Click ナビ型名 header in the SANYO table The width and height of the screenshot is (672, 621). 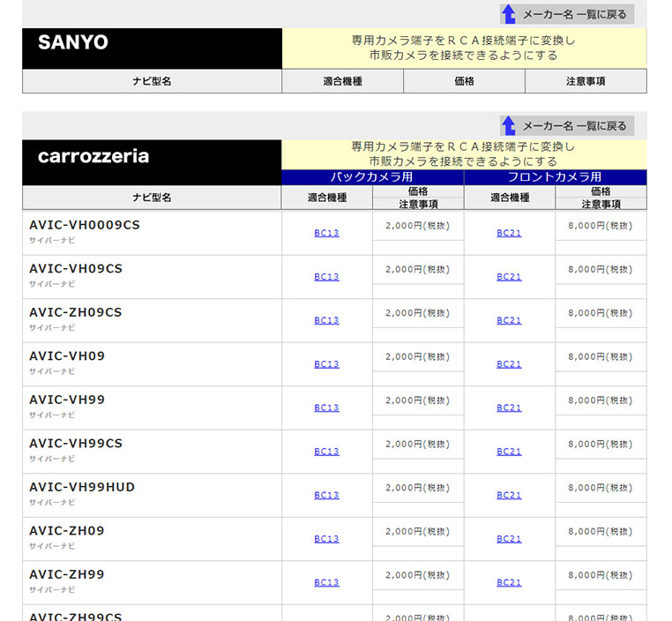(x=152, y=81)
